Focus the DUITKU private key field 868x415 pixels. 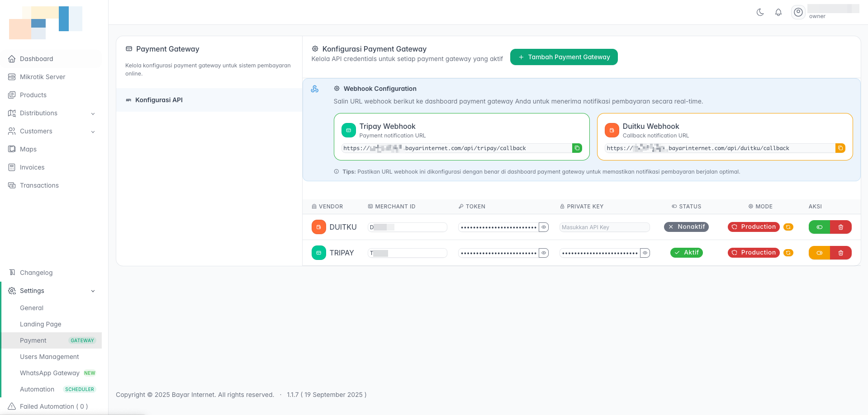coord(604,227)
